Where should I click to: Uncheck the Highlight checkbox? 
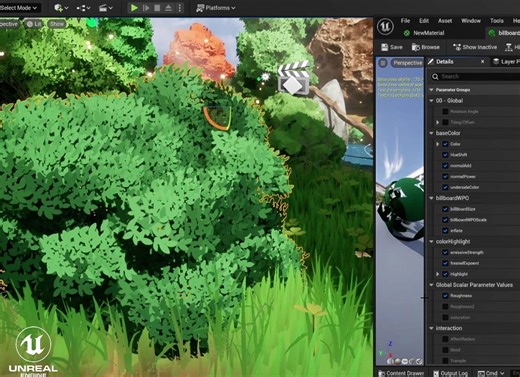click(445, 274)
